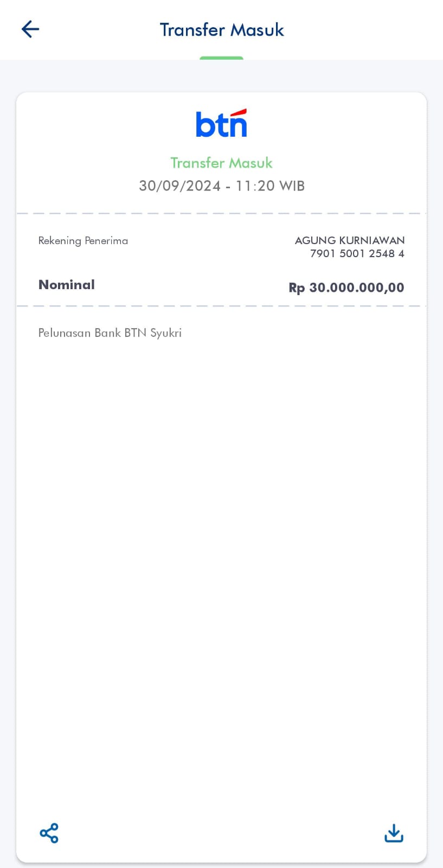The width and height of the screenshot is (443, 868).
Task: Download the transfer receipt
Action: 394,833
